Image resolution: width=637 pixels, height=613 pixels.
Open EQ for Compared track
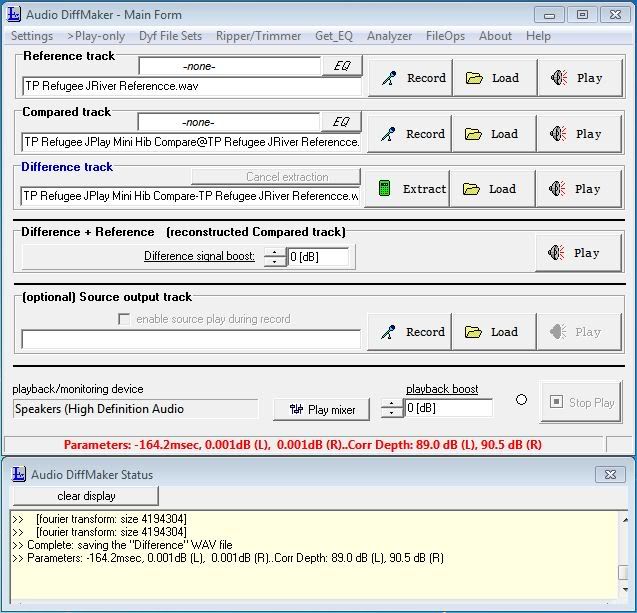click(x=341, y=121)
